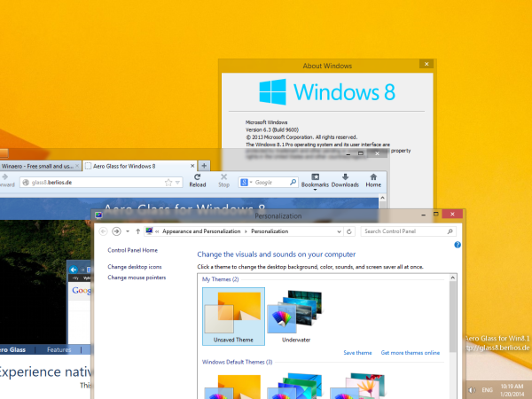Click the My Themes (2) heading
This screenshot has width=532, height=399.
click(221, 279)
